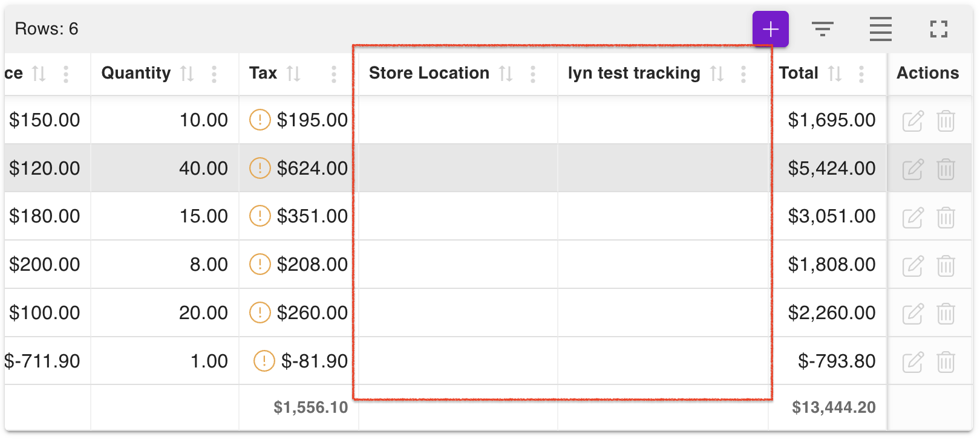Edit the row totaling $5,424.00

(x=913, y=169)
